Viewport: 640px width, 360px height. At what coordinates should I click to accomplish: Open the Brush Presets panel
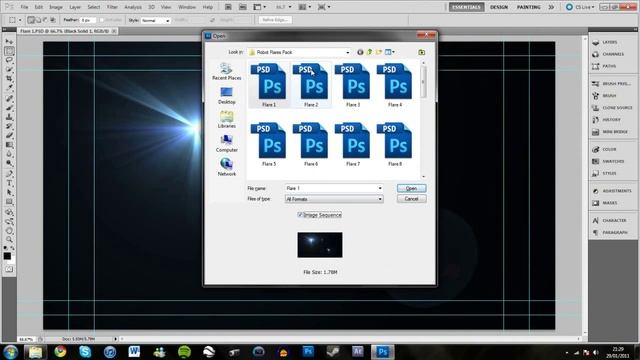(x=616, y=84)
